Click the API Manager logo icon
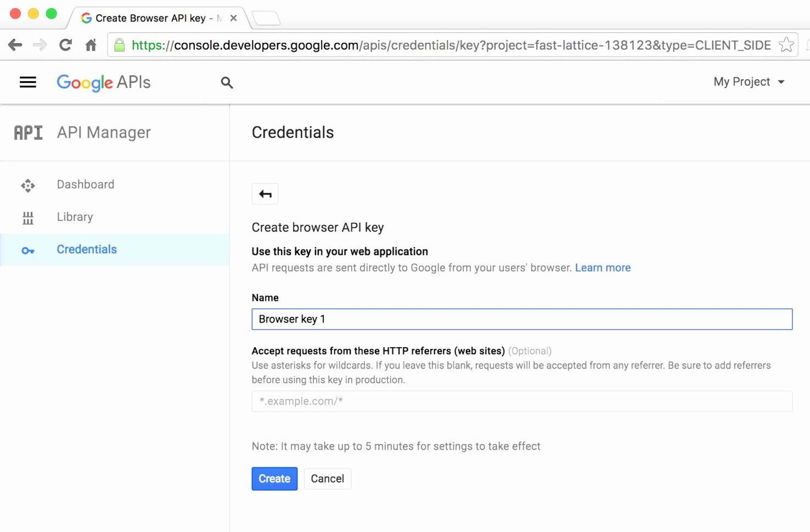This screenshot has width=810, height=532. [x=27, y=132]
